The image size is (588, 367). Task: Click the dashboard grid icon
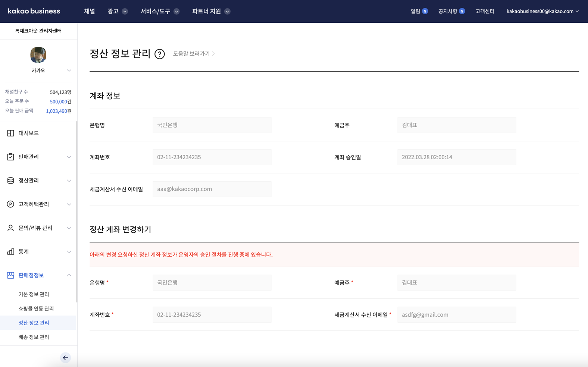[10, 133]
